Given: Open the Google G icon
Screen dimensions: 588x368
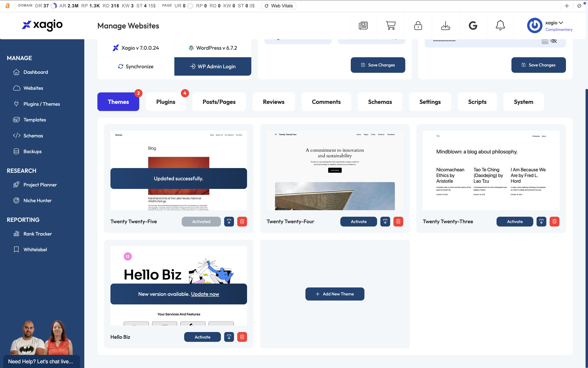Looking at the screenshot, I should pos(473,26).
